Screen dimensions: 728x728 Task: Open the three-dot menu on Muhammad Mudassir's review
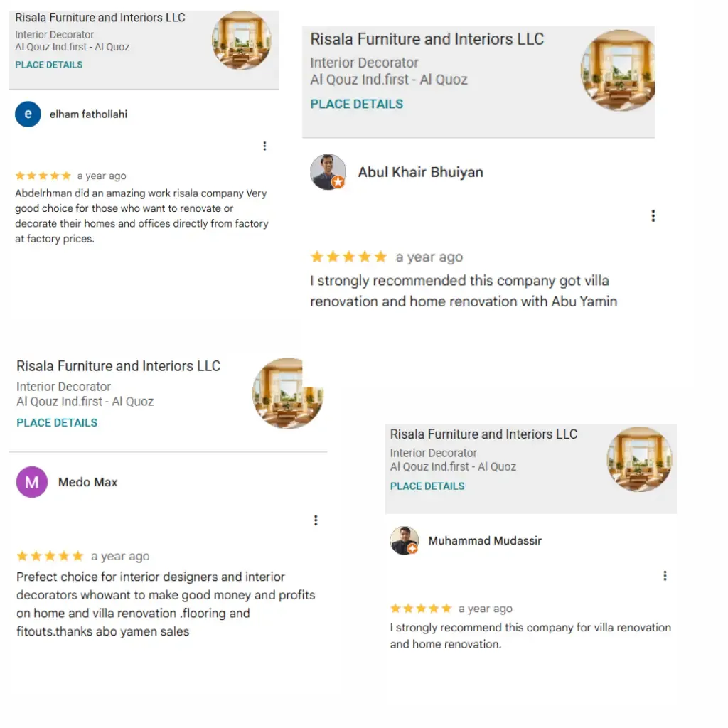pos(665,575)
